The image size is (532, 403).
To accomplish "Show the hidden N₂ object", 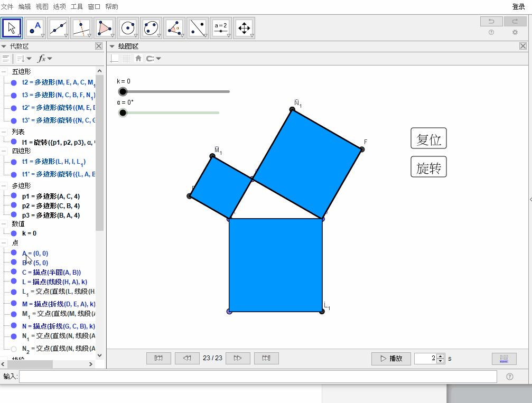I will (14, 349).
